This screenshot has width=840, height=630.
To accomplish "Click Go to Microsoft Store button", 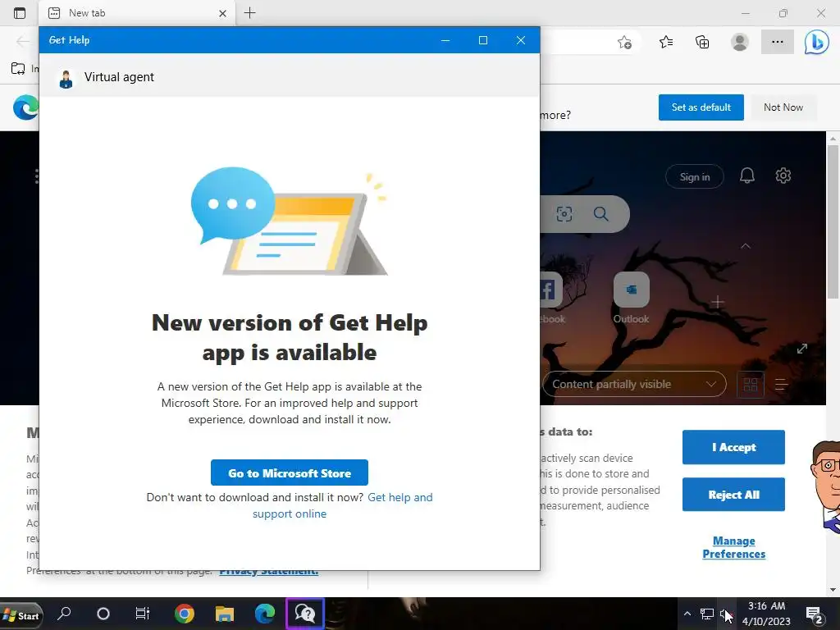I will tap(290, 472).
